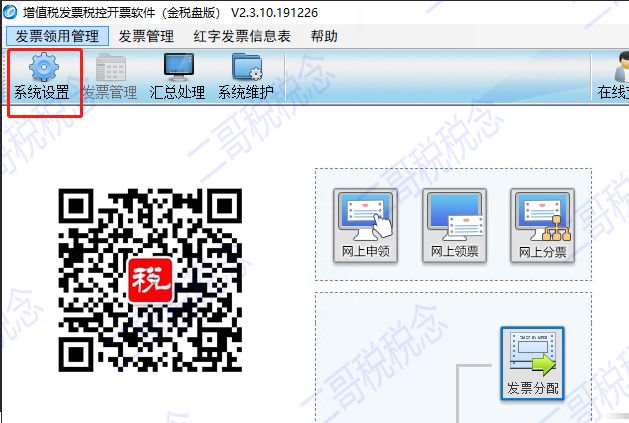This screenshot has width=629, height=423.
Task: Open the 帮助 menu
Action: (x=324, y=37)
